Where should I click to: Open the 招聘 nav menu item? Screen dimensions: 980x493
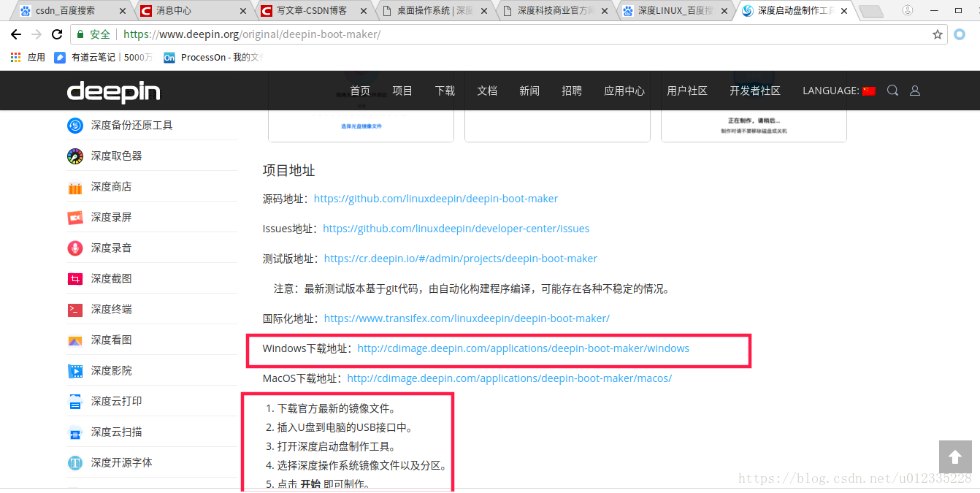pos(572,91)
